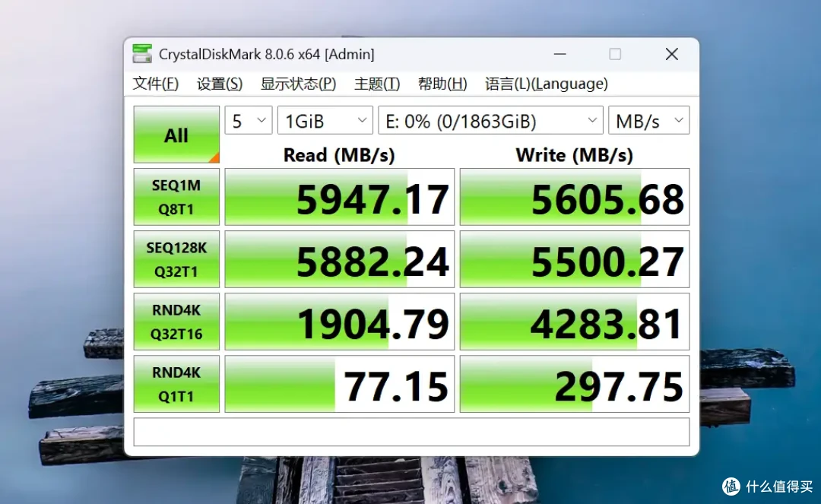Expand the E: drive selection dropdown
Screen dimensions: 821x504
point(490,120)
